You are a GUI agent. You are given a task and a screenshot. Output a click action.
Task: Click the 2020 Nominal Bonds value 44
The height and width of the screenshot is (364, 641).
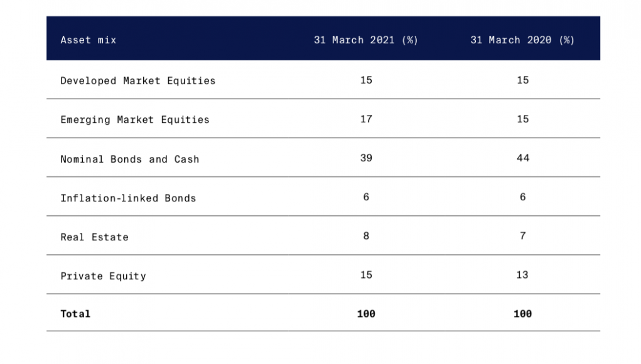[x=523, y=158]
